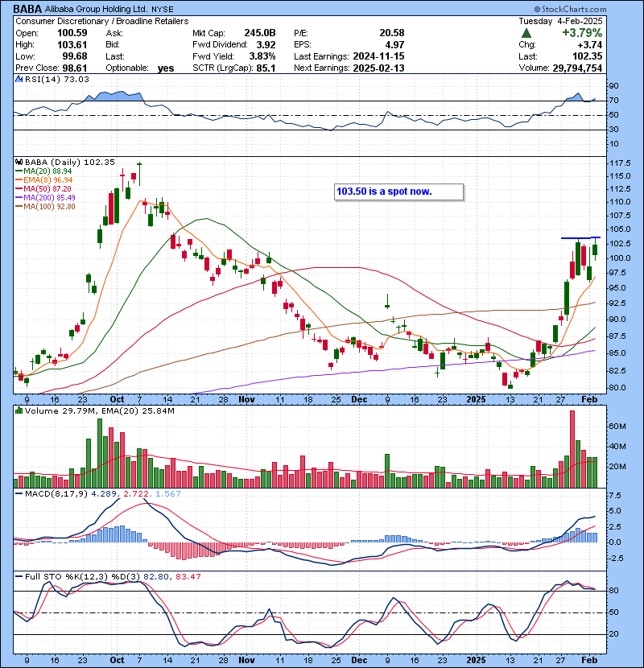Click the 'Oct' label on the price chart axis
This screenshot has height=668, width=644.
click(x=117, y=399)
